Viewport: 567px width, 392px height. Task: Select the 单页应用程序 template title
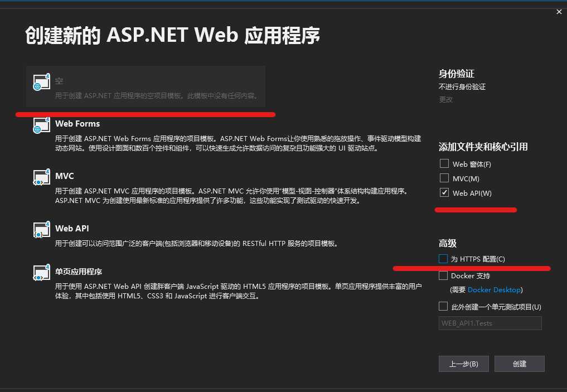click(x=79, y=272)
